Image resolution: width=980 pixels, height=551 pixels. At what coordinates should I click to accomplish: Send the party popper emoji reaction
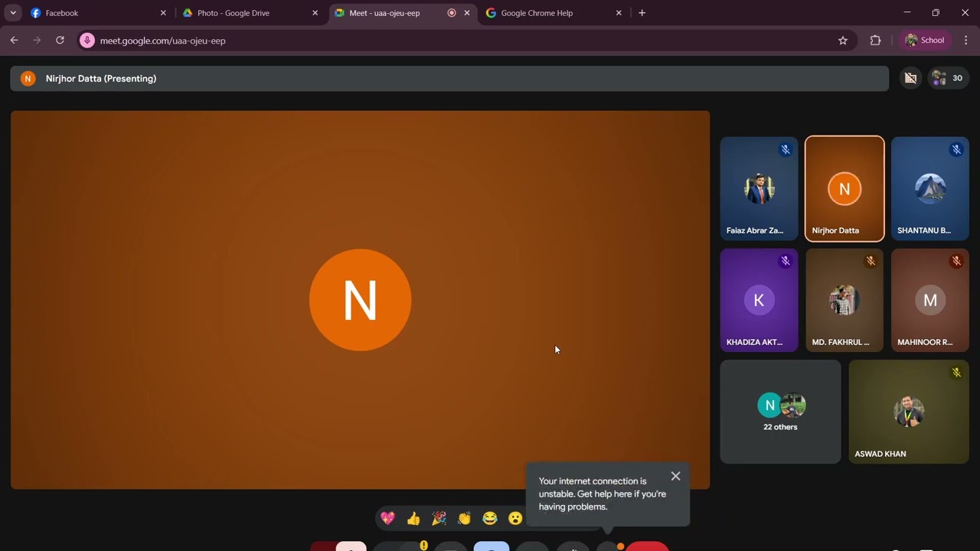click(439, 519)
